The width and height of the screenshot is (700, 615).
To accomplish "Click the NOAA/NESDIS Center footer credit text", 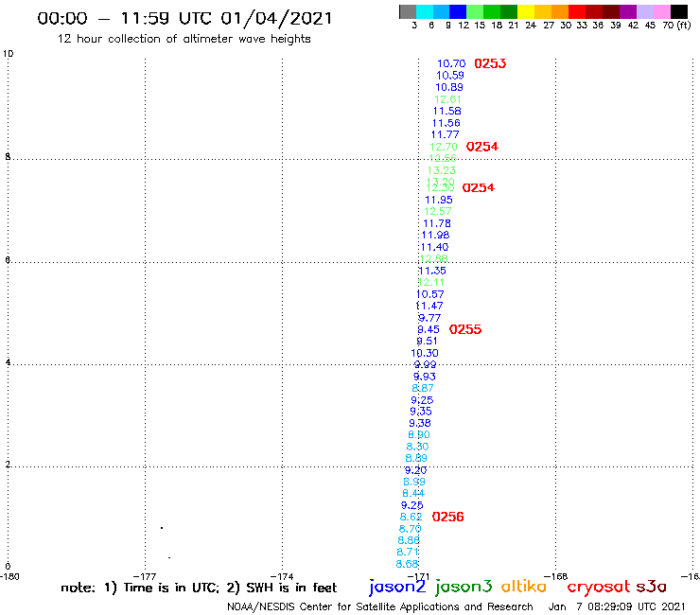I will pos(380,607).
